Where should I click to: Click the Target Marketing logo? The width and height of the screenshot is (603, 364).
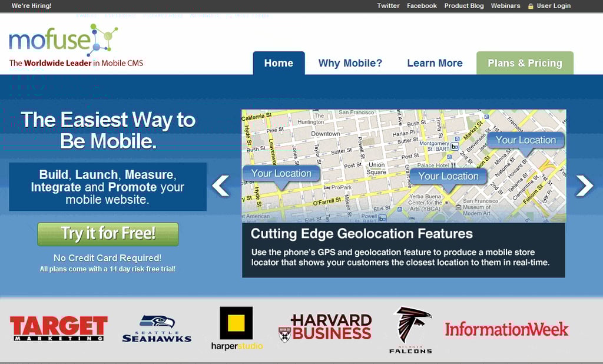pos(59,329)
